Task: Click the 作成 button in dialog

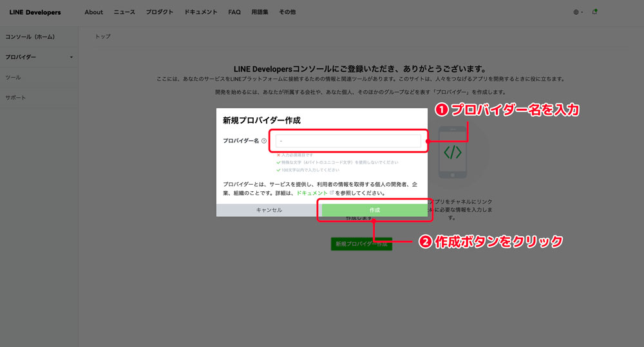Action: [375, 210]
